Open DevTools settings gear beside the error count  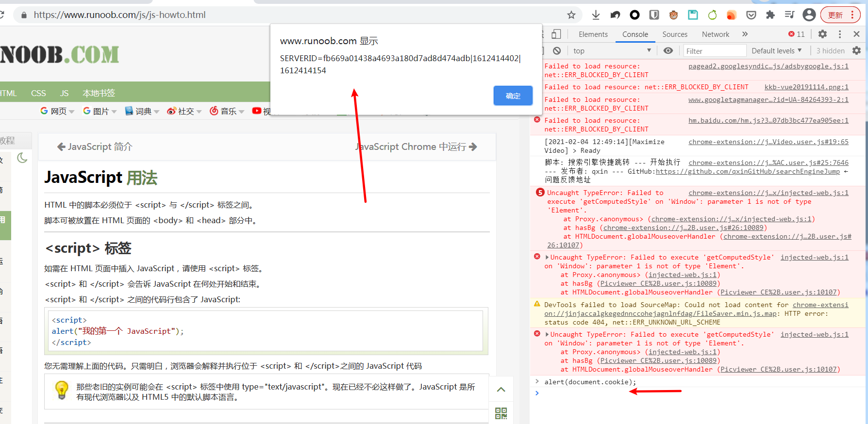[x=822, y=34]
